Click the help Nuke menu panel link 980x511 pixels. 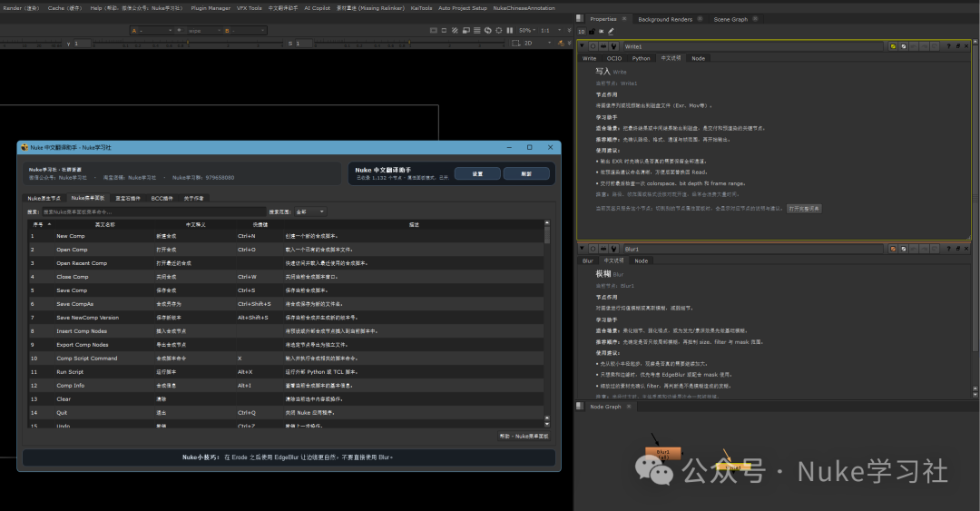coord(524,436)
